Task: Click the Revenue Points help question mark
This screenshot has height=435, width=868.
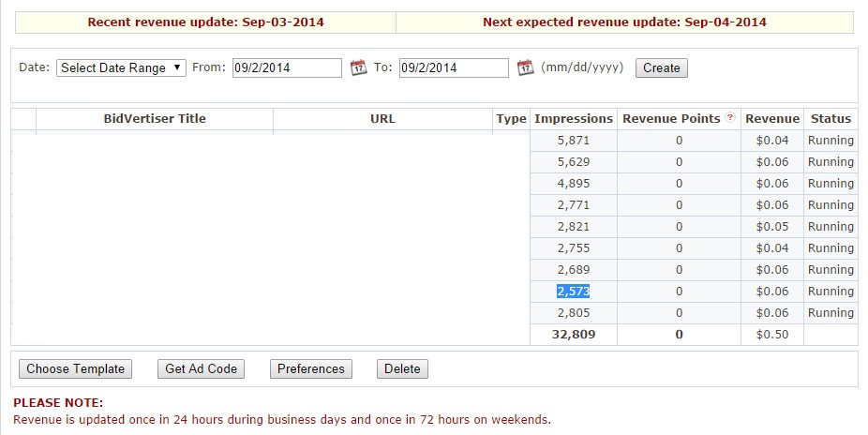Action: [x=730, y=117]
